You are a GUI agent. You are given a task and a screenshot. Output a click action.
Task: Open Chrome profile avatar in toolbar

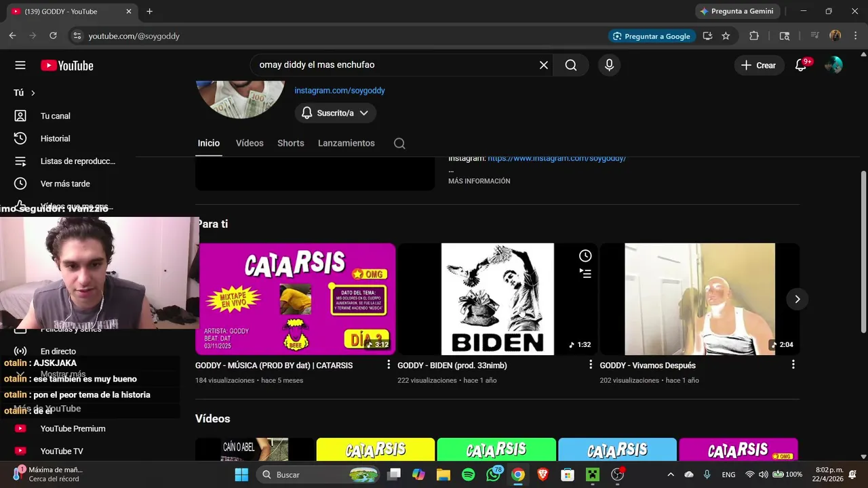tap(835, 36)
